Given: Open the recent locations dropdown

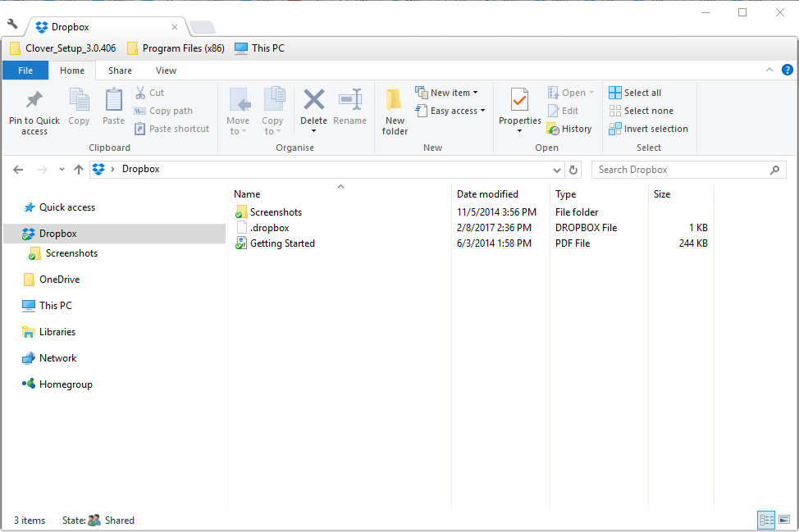Looking at the screenshot, I should 62,170.
